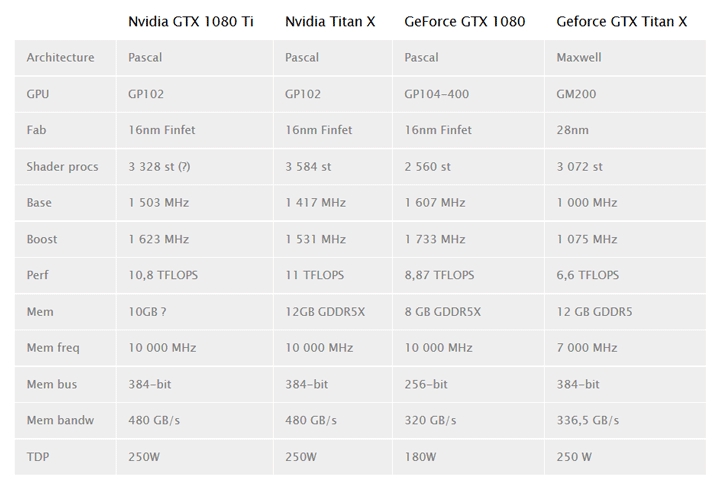720x485 pixels.
Task: Click the Architecture row label
Action: click(60, 57)
